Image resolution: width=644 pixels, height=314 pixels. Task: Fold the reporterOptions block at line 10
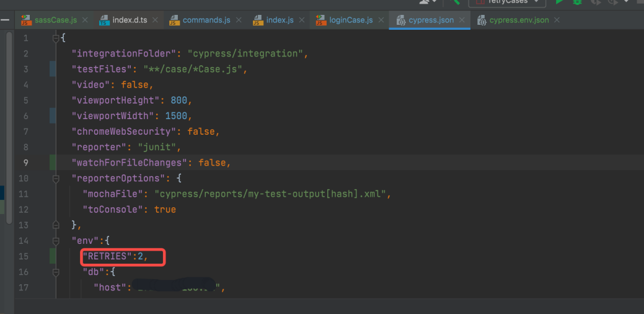(56, 178)
